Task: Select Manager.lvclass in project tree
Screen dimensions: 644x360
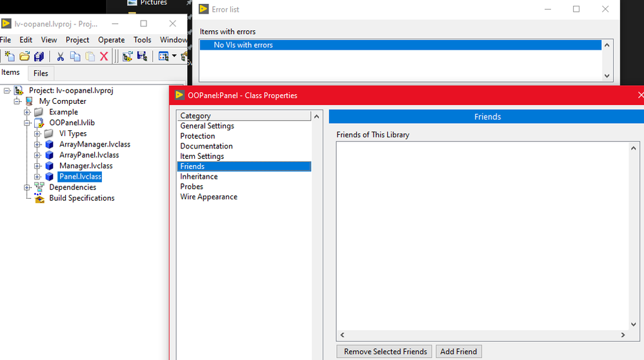Action: point(86,166)
